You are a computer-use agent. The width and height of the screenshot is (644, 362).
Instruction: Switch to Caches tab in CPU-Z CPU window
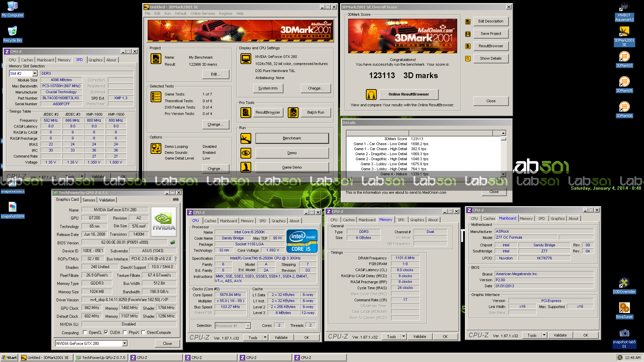[210, 221]
